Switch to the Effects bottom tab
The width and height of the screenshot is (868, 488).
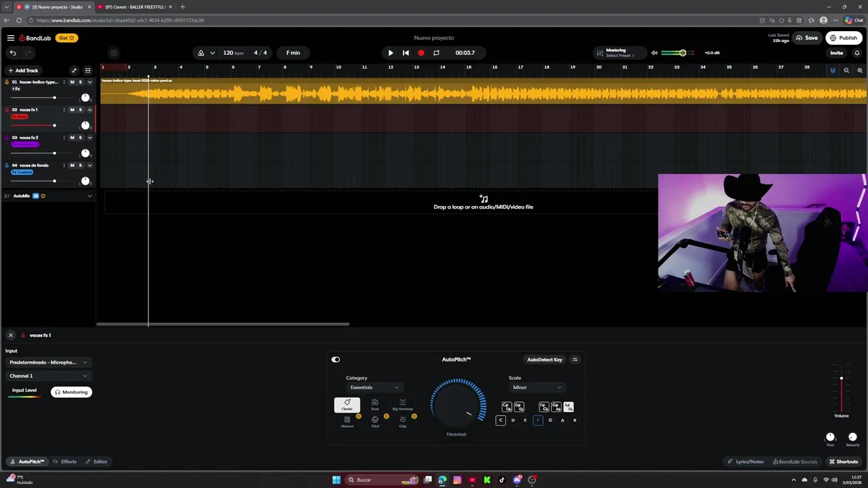click(65, 462)
